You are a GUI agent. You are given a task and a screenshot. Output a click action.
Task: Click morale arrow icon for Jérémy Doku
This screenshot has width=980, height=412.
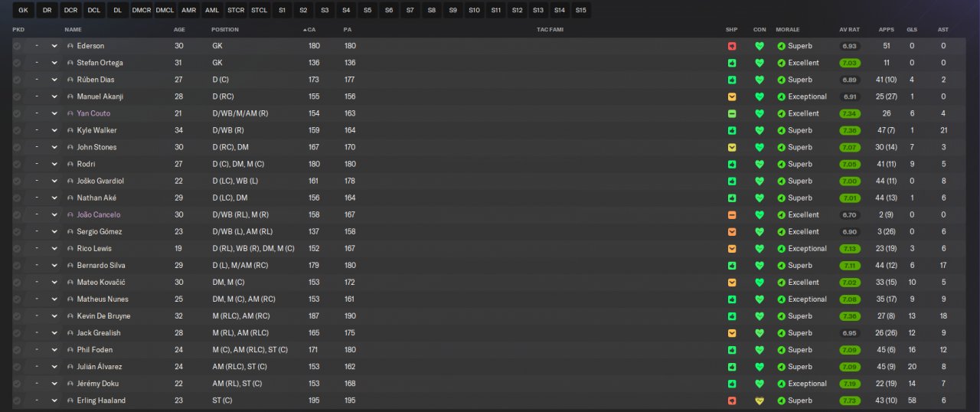pyautogui.click(x=781, y=384)
